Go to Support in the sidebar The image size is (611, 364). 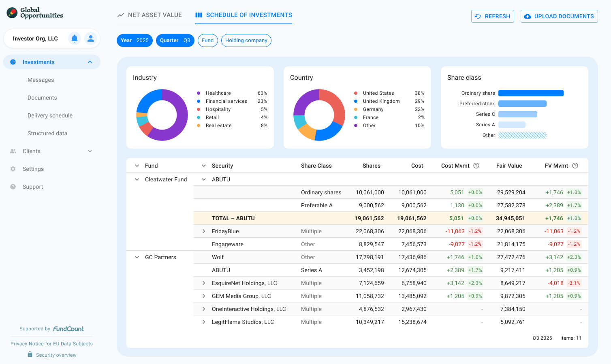[x=33, y=187]
